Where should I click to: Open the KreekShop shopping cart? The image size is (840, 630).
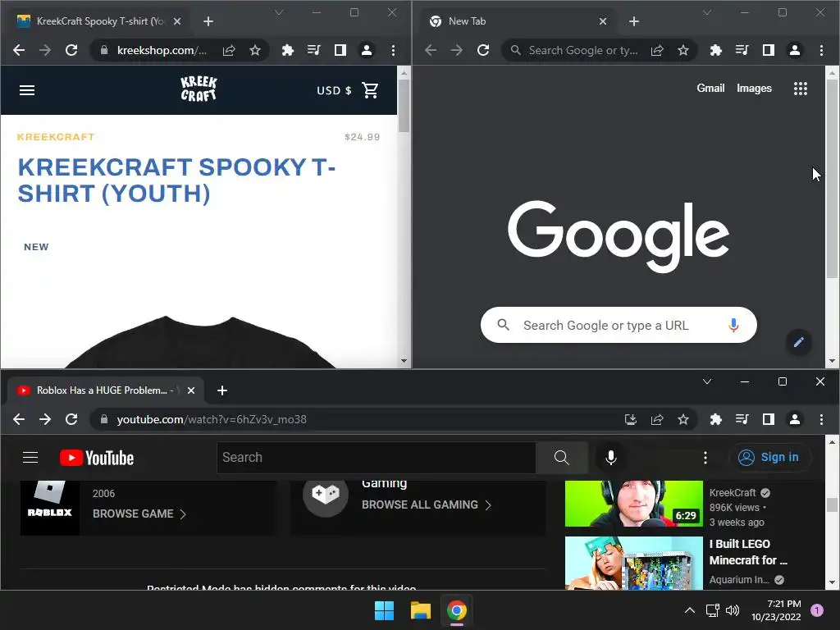click(x=370, y=90)
